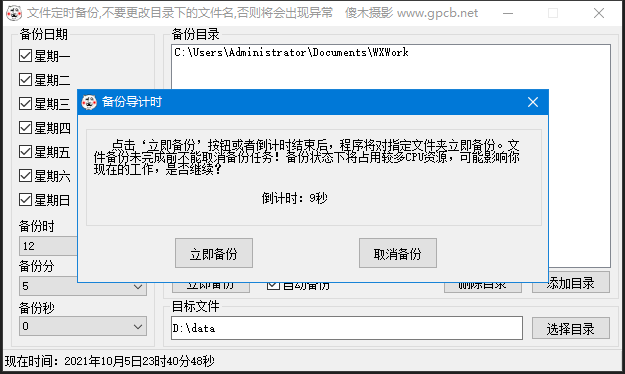Screen dimensions: 625x374
Task: Click the icon in the 备份导计时 dialog title
Action: coord(89,102)
